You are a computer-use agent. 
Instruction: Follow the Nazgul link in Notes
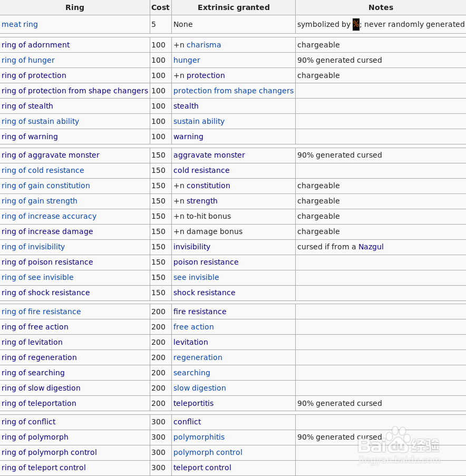click(x=371, y=247)
